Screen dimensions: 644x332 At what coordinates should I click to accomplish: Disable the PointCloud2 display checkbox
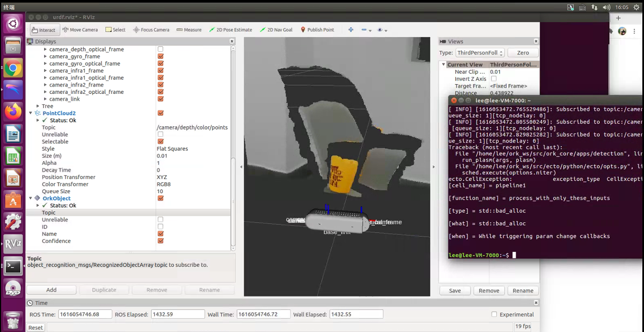pos(160,113)
